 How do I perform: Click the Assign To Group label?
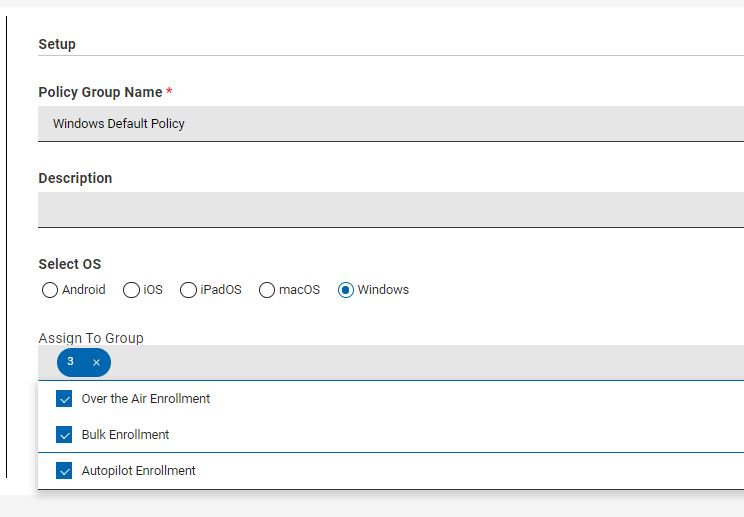click(91, 338)
